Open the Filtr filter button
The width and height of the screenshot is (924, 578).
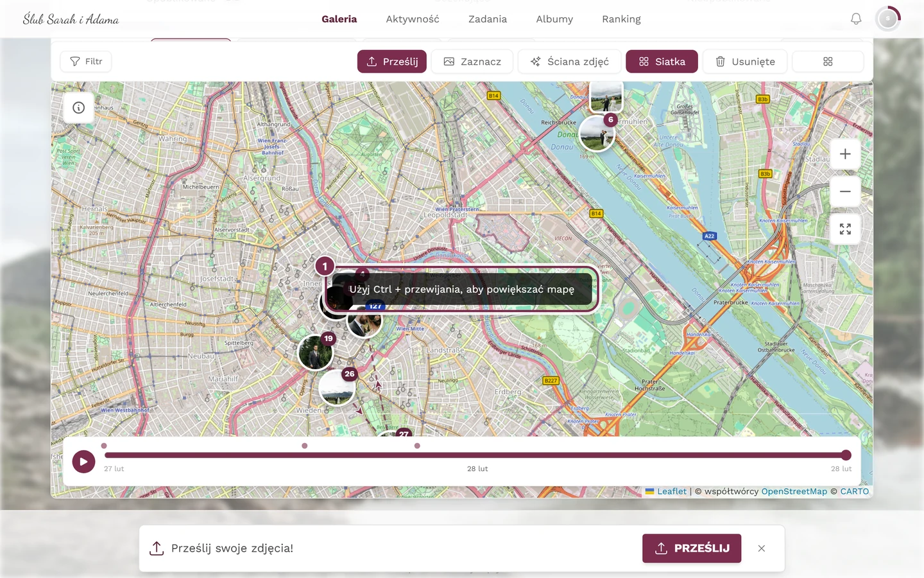[86, 62]
